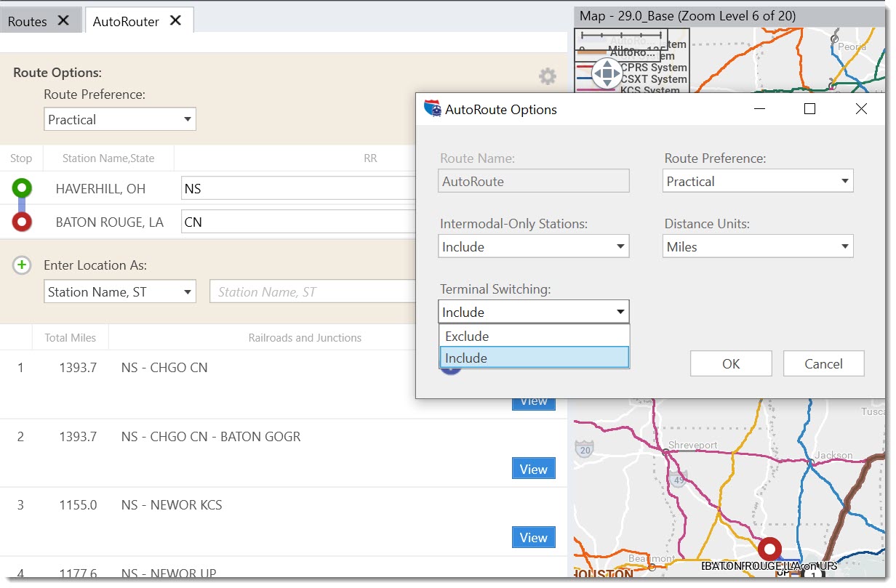
Task: Open the Distance Units dropdown
Action: pyautogui.click(x=757, y=247)
